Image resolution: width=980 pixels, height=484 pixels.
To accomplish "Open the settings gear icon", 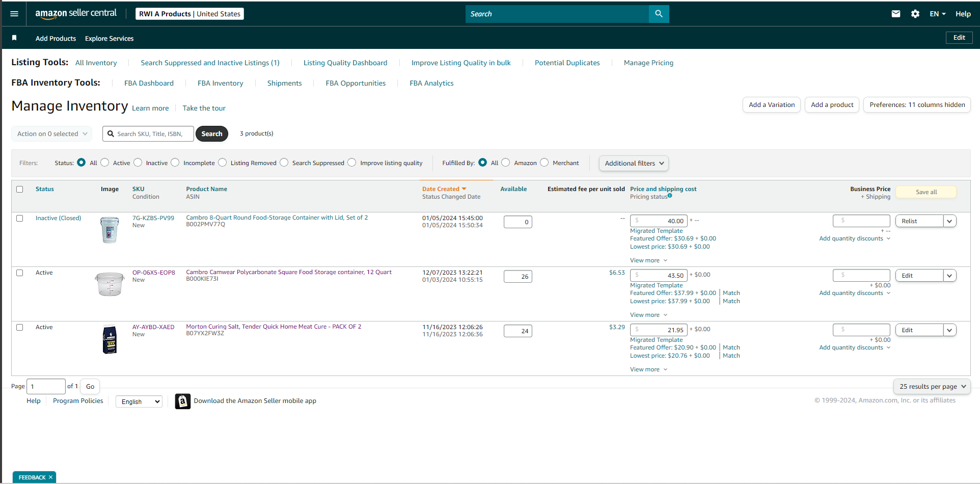I will 915,14.
